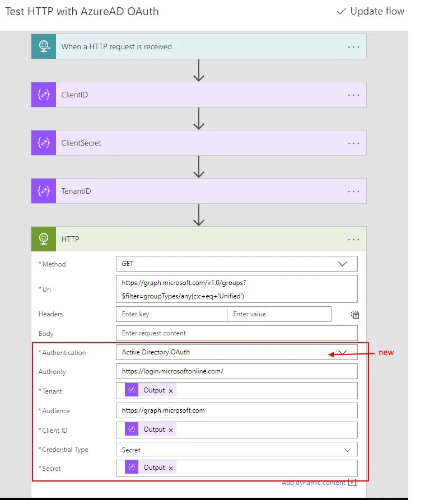Viewport: 448px width, 500px height.
Task: Remove Output token from Client ID field
Action: click(x=171, y=430)
